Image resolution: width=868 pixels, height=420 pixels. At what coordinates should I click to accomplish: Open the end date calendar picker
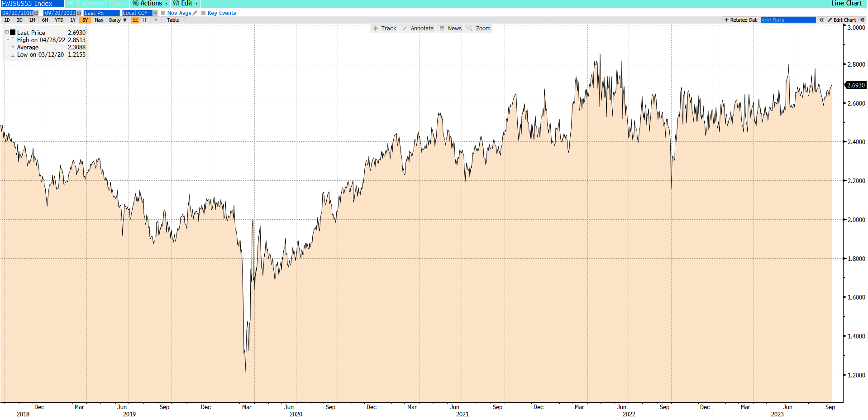(79, 13)
